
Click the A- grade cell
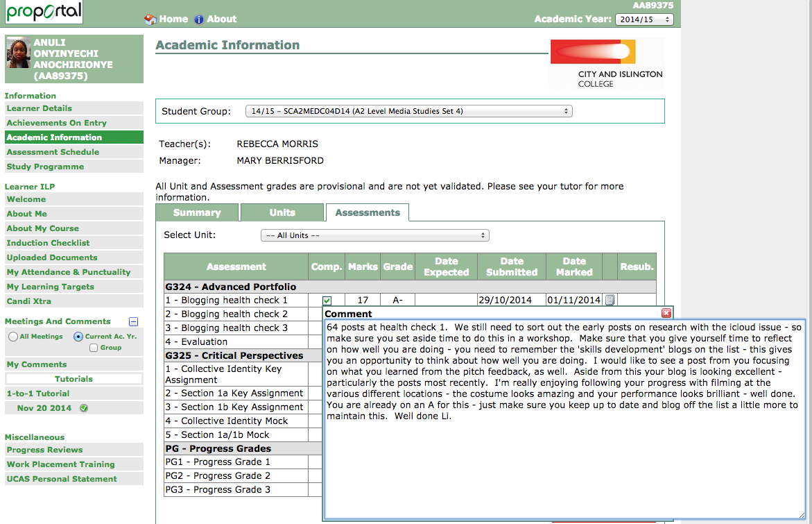[x=398, y=300]
